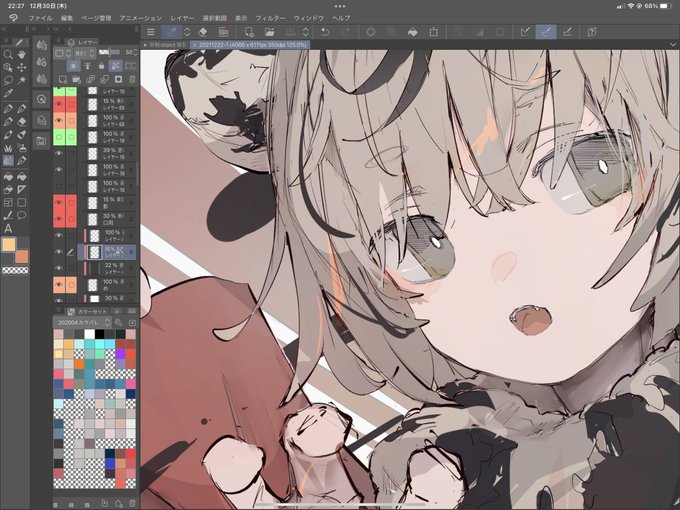This screenshot has height=510, width=680.
Task: Switch to the 20211222-1 document tab
Action: click(250, 45)
